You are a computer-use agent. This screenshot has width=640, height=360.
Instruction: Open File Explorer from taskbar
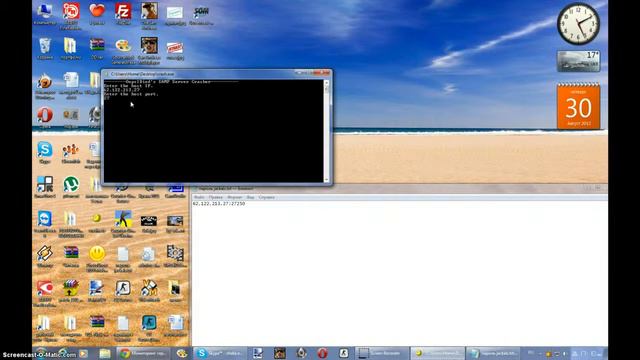click(105, 353)
